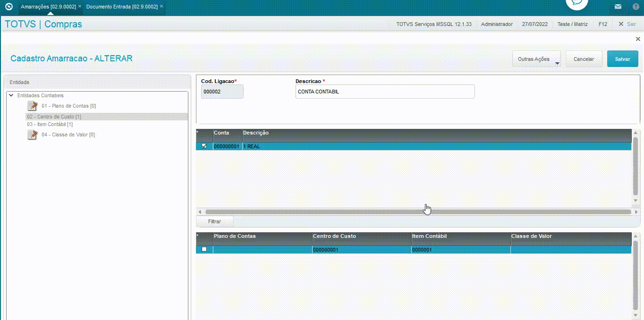Click the Centro de Custo cell '000000001' in the lower grid
This screenshot has width=644, height=320.
point(362,250)
